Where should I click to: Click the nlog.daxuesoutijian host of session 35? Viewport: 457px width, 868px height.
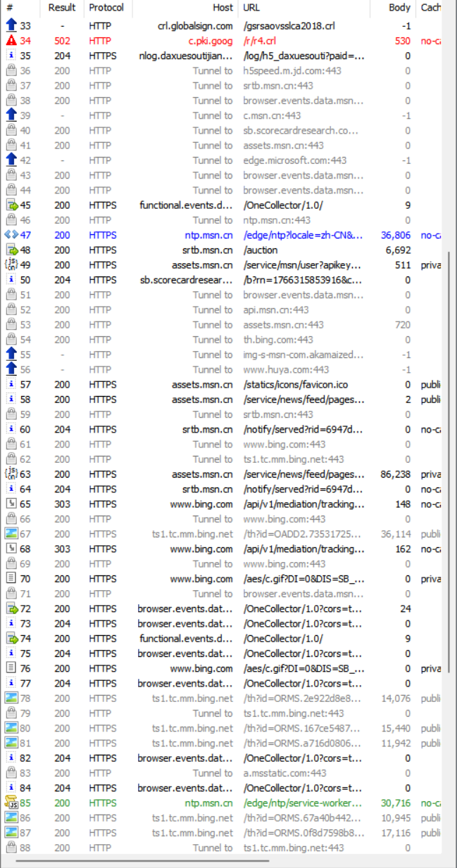point(187,56)
